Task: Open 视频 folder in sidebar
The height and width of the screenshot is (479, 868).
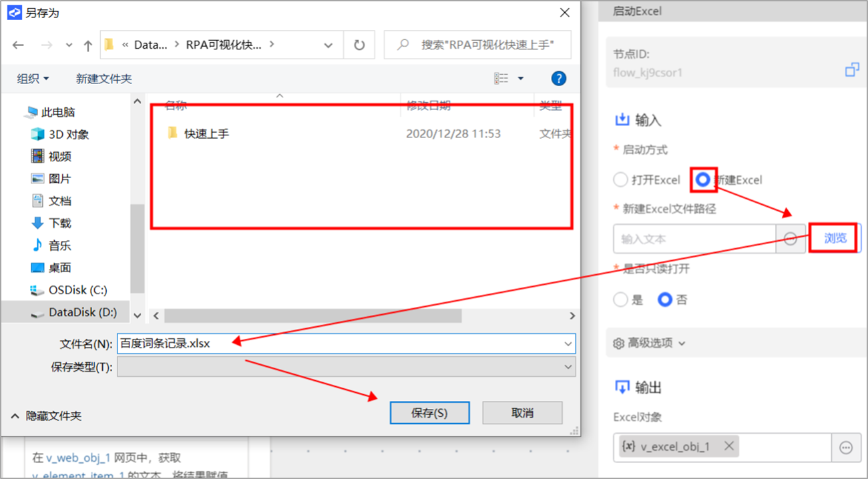Action: [51, 156]
